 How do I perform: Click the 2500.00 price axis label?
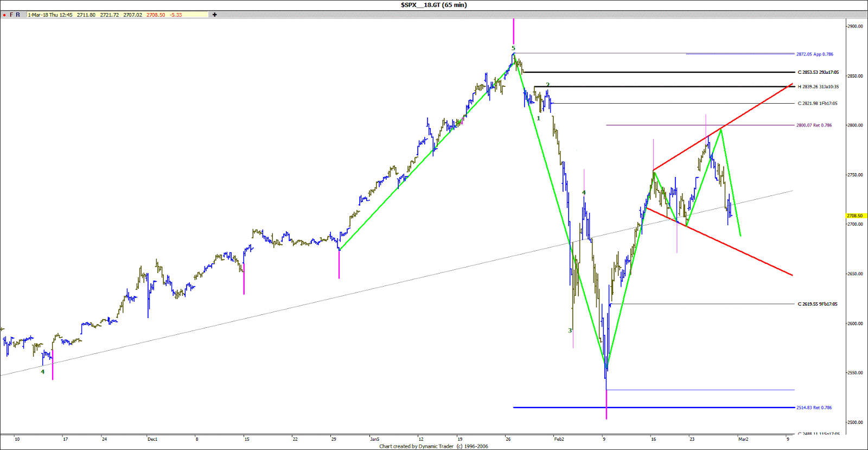[x=855, y=422]
